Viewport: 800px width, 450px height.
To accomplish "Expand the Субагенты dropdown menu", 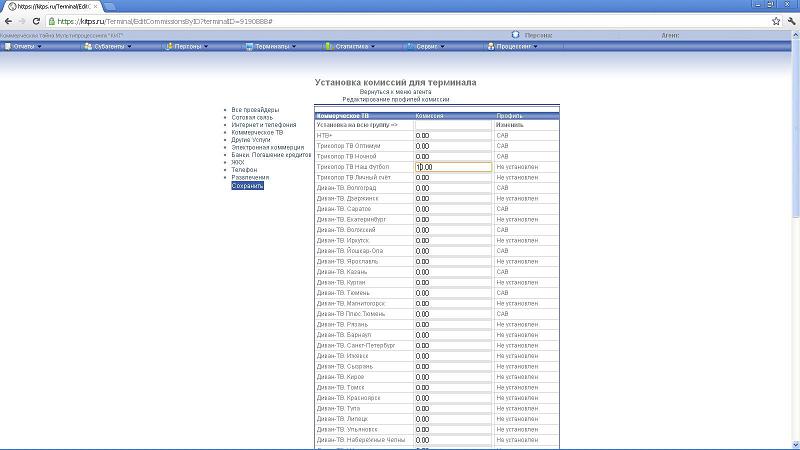I will point(113,46).
